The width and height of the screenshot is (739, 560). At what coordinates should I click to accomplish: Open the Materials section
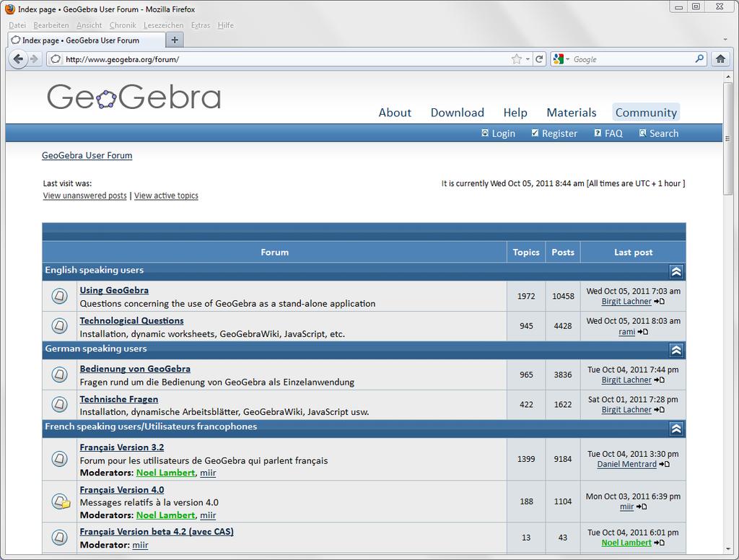[x=572, y=112]
